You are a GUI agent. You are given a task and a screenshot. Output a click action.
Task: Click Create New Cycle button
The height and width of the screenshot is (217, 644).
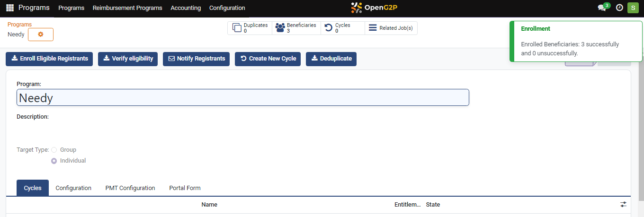(268, 59)
